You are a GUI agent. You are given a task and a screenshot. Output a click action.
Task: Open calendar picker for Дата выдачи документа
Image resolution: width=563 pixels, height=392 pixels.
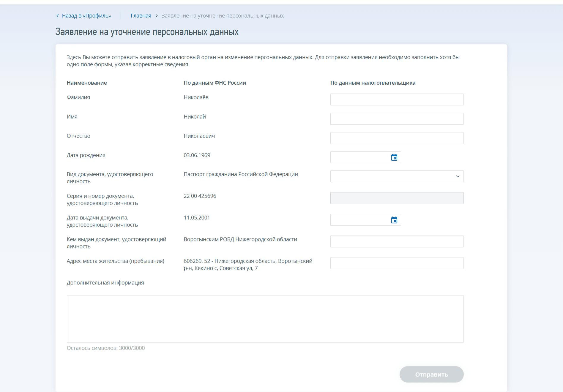394,220
